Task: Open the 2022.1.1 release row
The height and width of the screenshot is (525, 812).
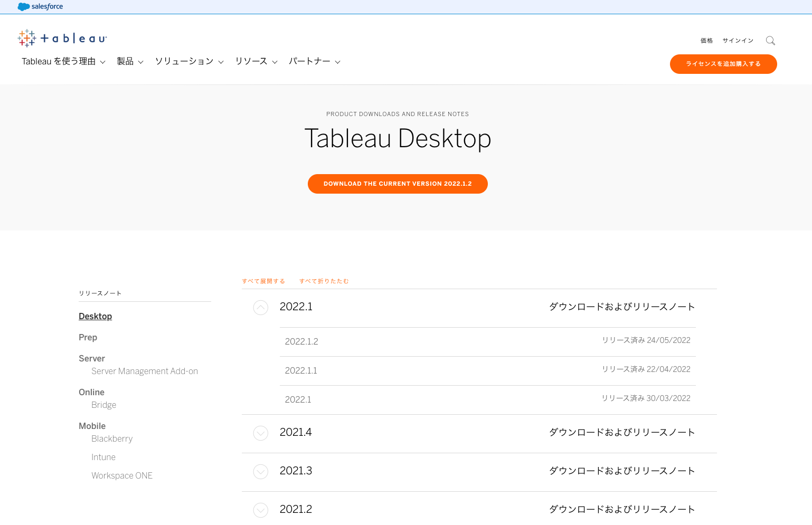Action: coord(301,371)
